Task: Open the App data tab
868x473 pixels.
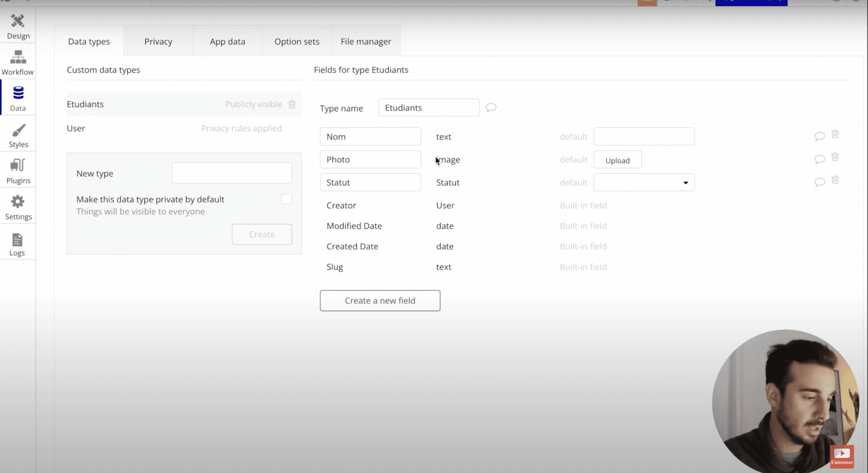Action: (228, 42)
